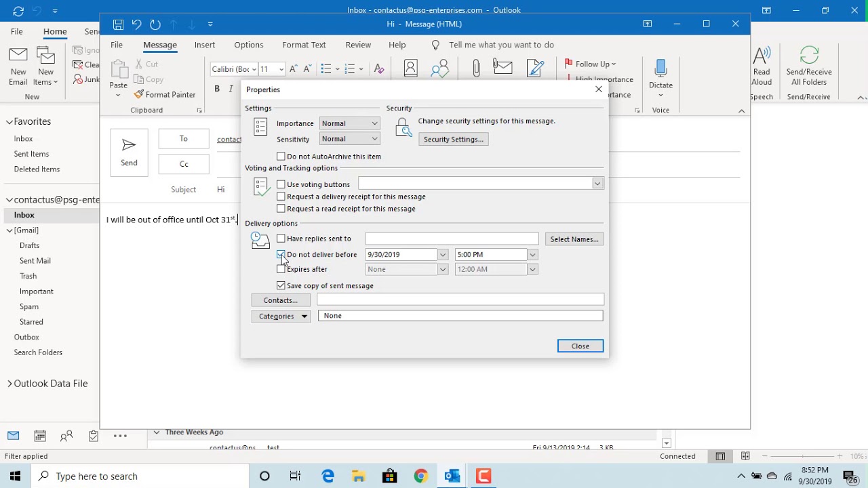Select Sent Items in Favorites
The height and width of the screenshot is (488, 868).
point(31,154)
